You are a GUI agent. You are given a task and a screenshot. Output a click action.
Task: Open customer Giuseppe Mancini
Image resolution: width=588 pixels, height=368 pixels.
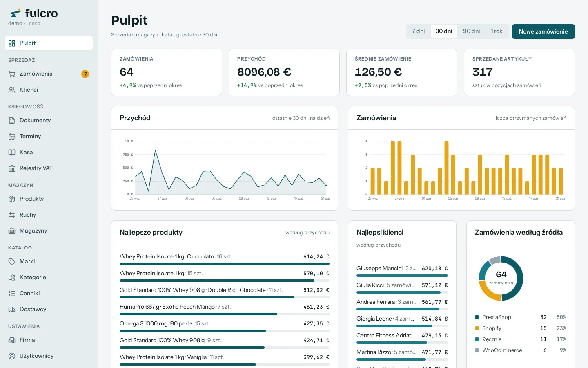point(402,271)
